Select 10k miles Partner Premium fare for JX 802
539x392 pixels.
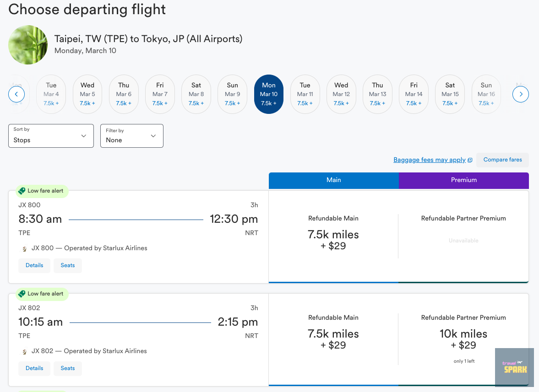click(x=463, y=339)
